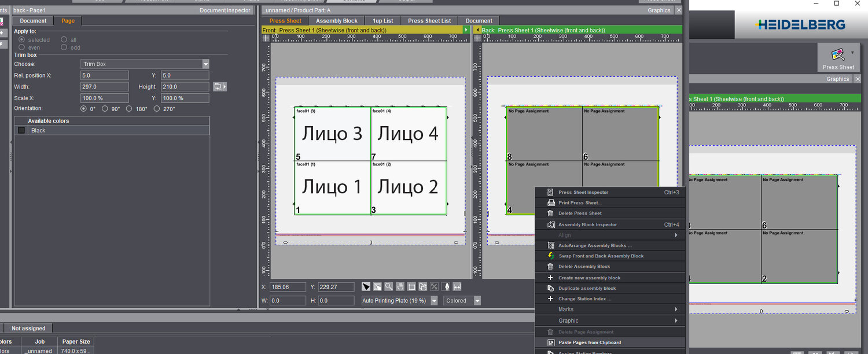Viewport: 868px width, 354px height.
Task: Open the Colored display mode dropdown
Action: (477, 301)
